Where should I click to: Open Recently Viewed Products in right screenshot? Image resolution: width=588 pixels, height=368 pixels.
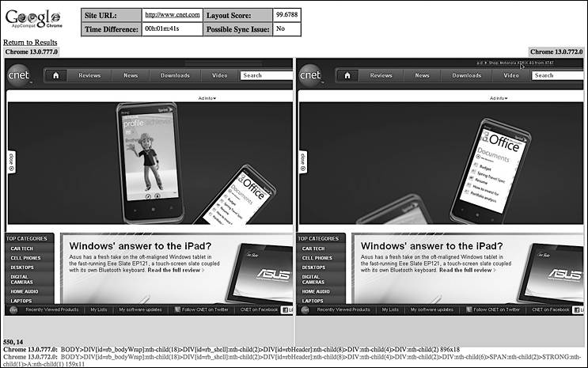(343, 309)
